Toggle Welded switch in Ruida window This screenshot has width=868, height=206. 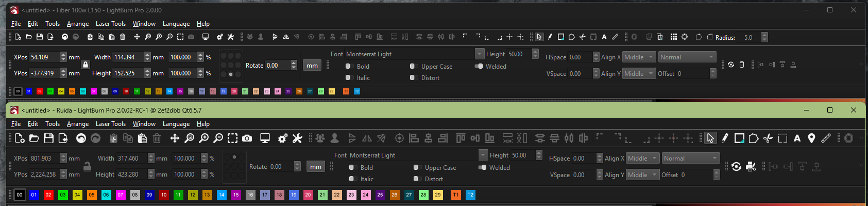click(483, 167)
